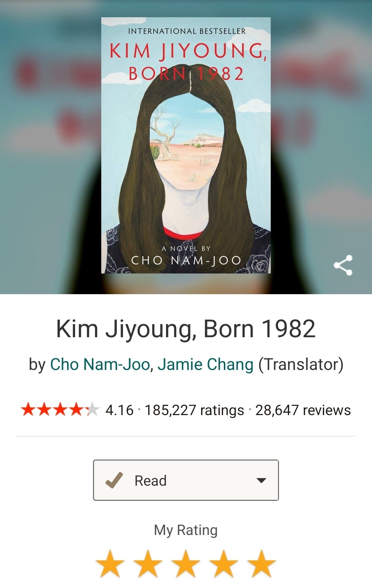Open the Read shelf selector
Screen dimensions: 372x588
186,480
